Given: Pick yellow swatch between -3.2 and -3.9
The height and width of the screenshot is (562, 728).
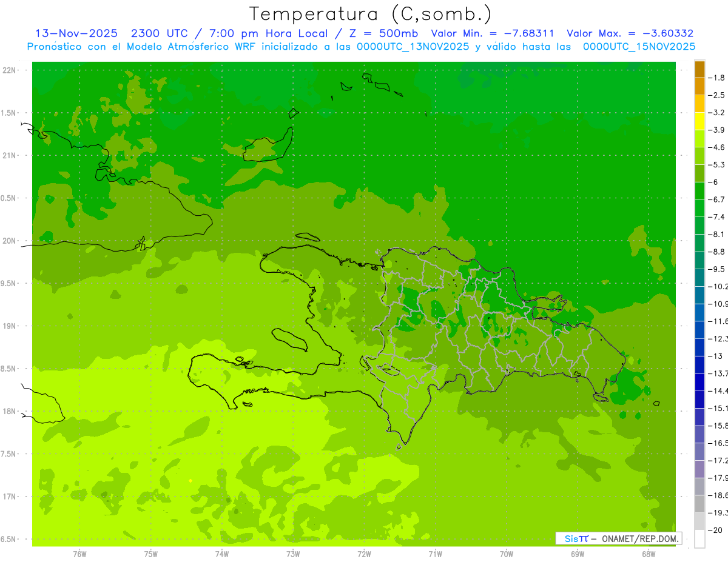Looking at the screenshot, I should 699,121.
